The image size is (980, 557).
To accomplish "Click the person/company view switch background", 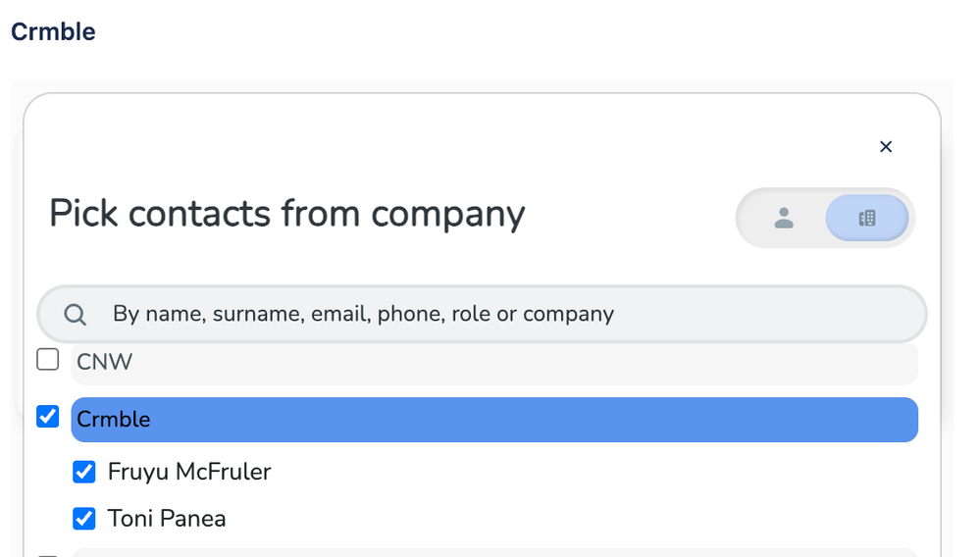I will pyautogui.click(x=822, y=218).
